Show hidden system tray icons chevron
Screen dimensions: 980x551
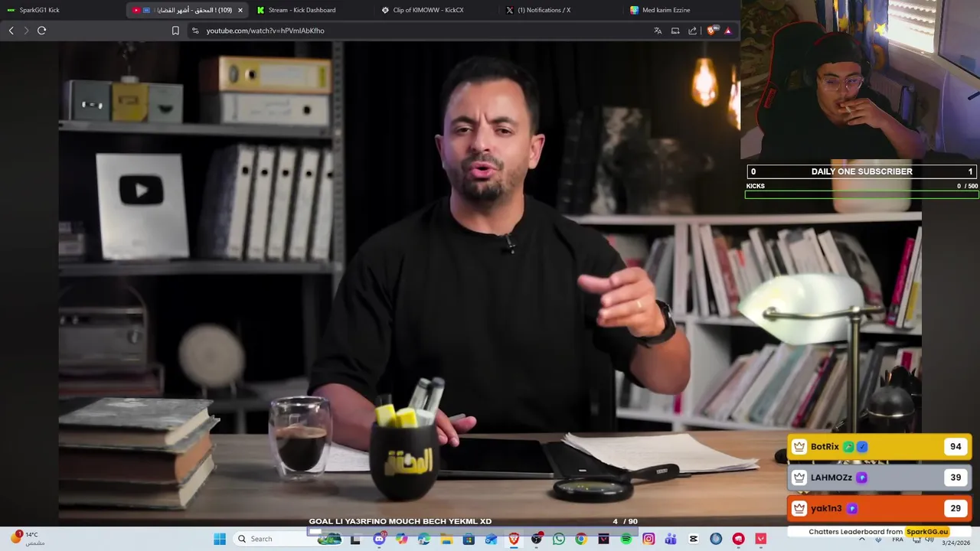pyautogui.click(x=862, y=539)
